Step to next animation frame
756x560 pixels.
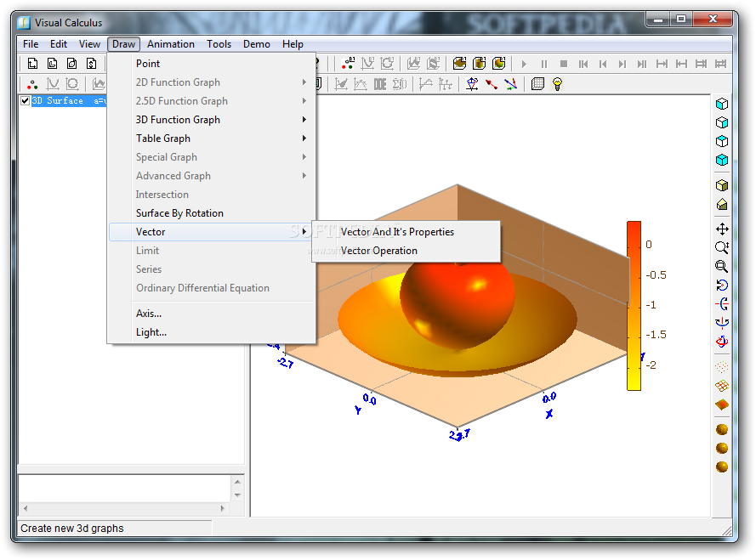coord(622,64)
